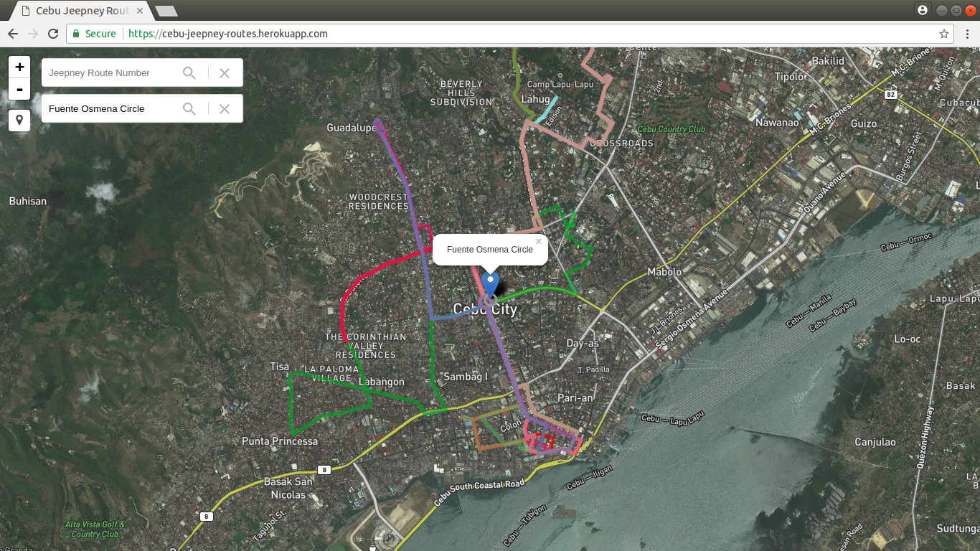Click the Day-as map label
Image resolution: width=980 pixels, height=551 pixels.
coord(583,344)
